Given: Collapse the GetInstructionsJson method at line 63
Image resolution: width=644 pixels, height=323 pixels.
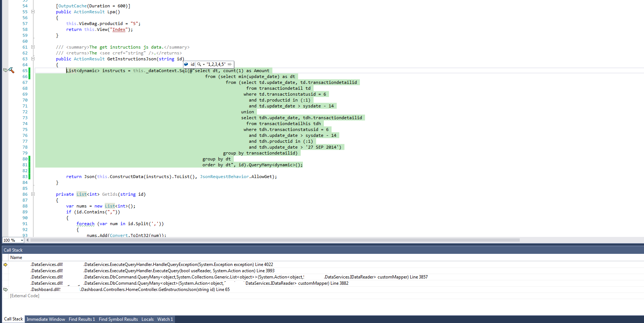Looking at the screenshot, I should [x=33, y=59].
